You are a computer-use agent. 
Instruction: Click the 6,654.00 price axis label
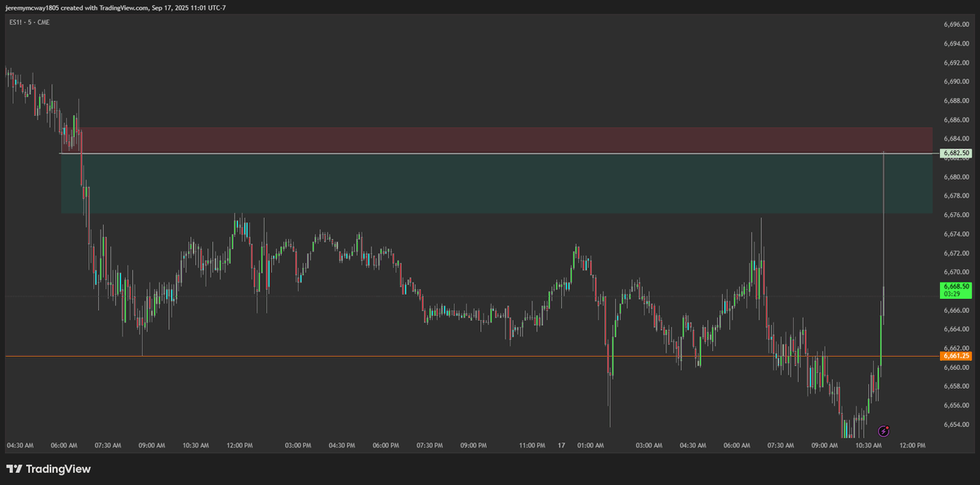pyautogui.click(x=955, y=425)
